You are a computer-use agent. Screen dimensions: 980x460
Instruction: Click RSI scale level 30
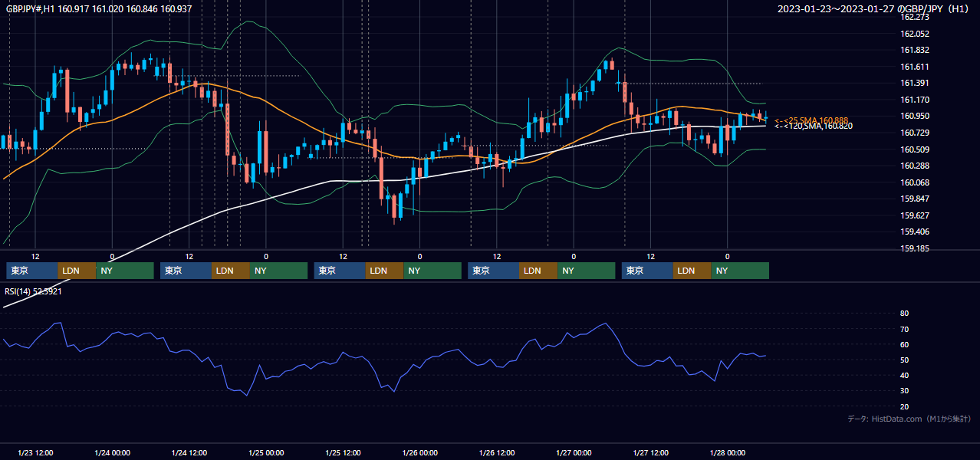904,391
